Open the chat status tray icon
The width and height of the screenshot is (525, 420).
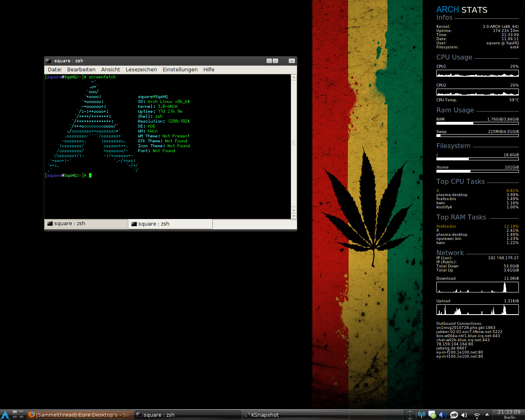point(432,415)
